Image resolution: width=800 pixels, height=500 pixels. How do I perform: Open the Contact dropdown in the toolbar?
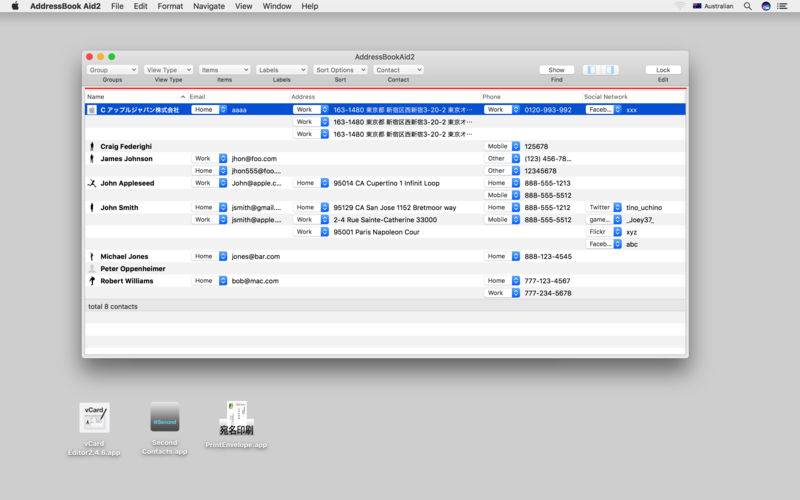398,70
